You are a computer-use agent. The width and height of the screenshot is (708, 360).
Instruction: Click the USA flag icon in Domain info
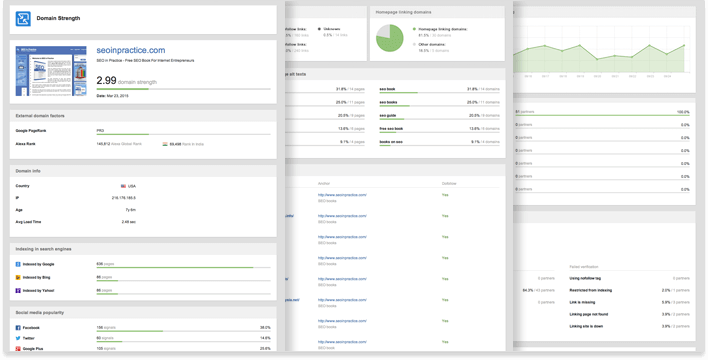tap(123, 186)
